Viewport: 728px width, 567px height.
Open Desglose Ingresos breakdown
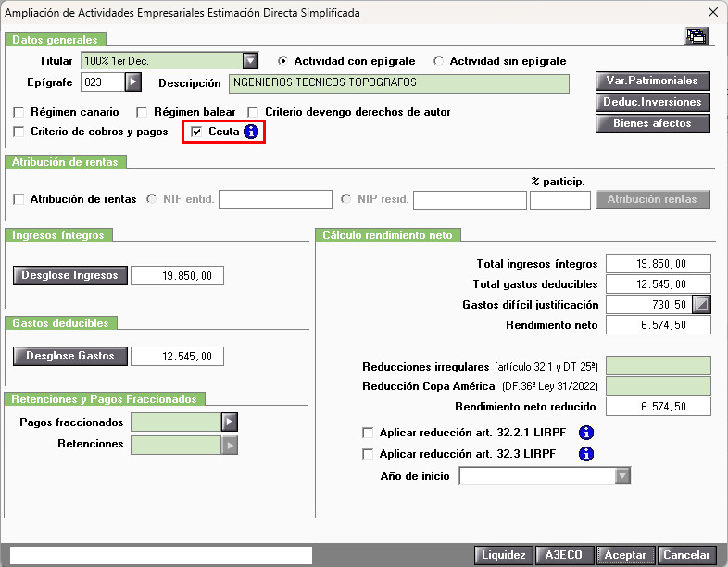(70, 276)
